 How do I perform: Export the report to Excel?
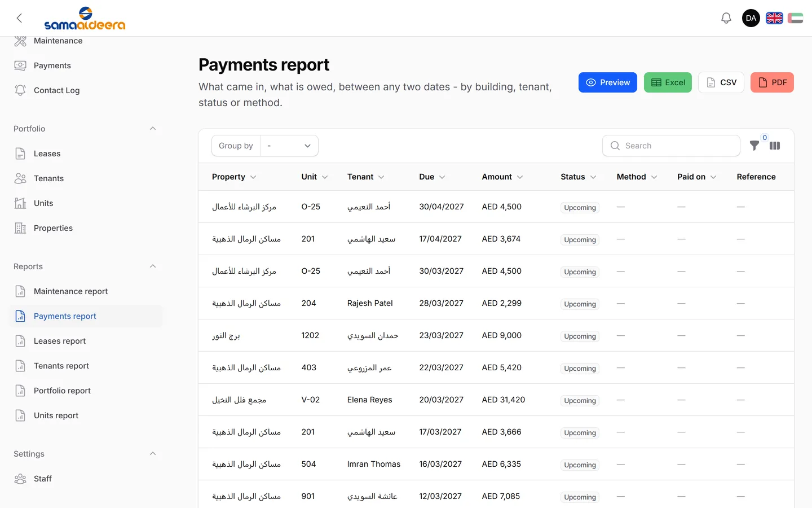point(668,82)
